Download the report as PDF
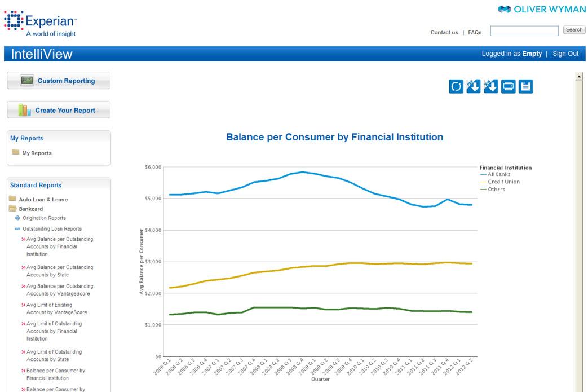This screenshot has height=392, width=588. click(x=474, y=86)
